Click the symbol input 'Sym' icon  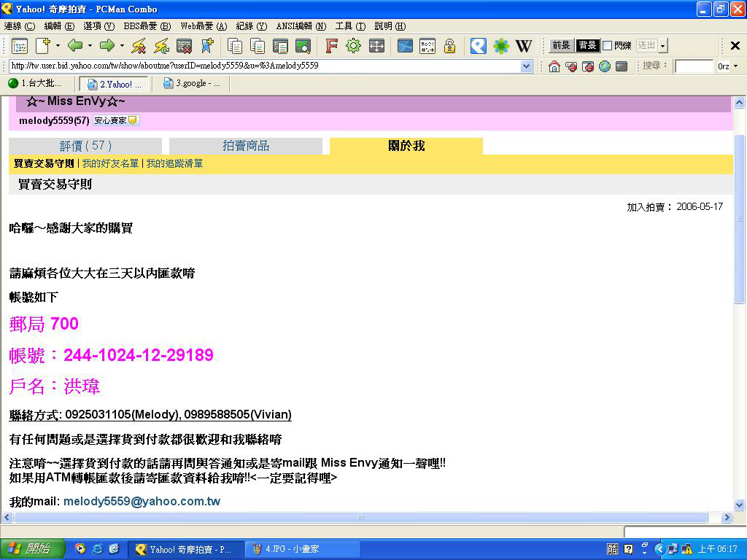click(427, 46)
